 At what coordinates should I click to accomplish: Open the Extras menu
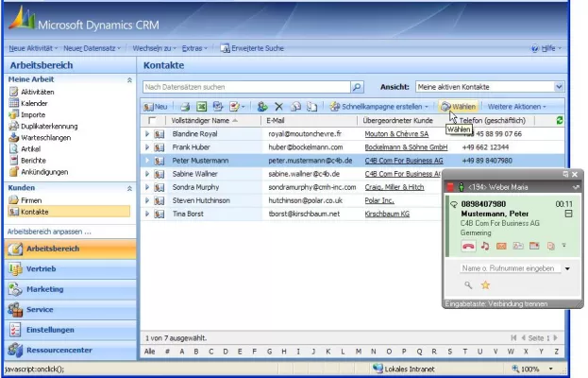(x=194, y=48)
